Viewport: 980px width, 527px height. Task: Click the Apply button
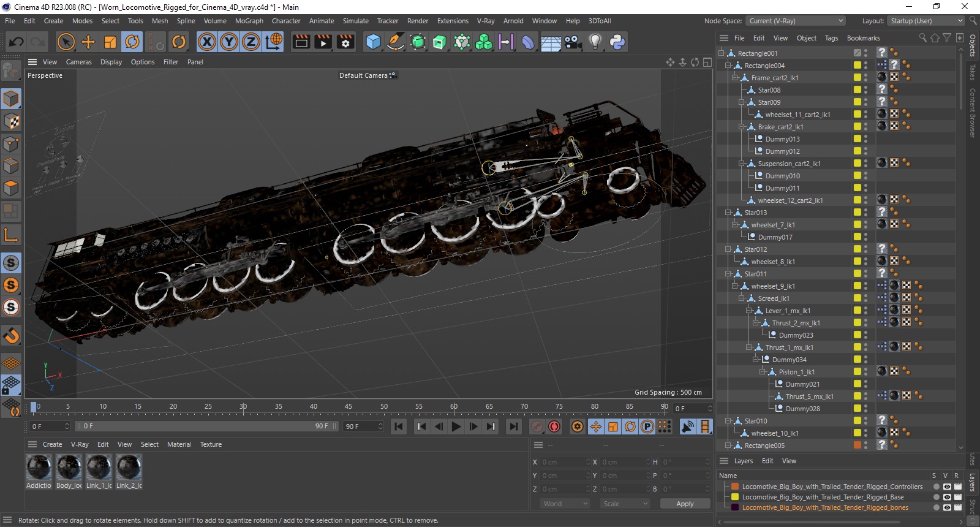tap(685, 504)
